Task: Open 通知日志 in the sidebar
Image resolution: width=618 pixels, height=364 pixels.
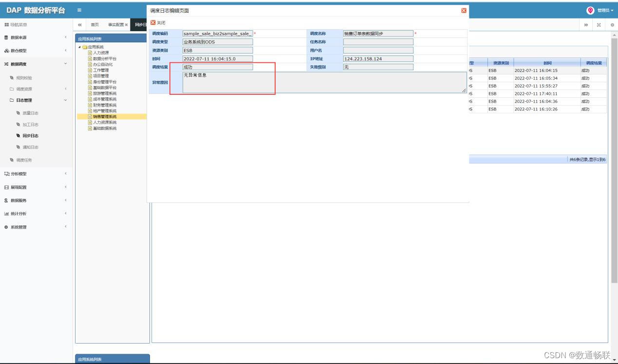Action: coord(30,147)
